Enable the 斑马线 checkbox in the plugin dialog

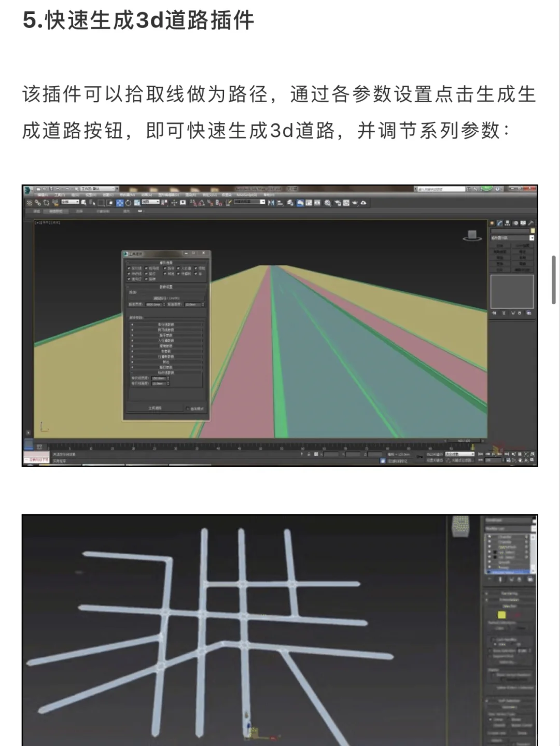click(x=146, y=269)
